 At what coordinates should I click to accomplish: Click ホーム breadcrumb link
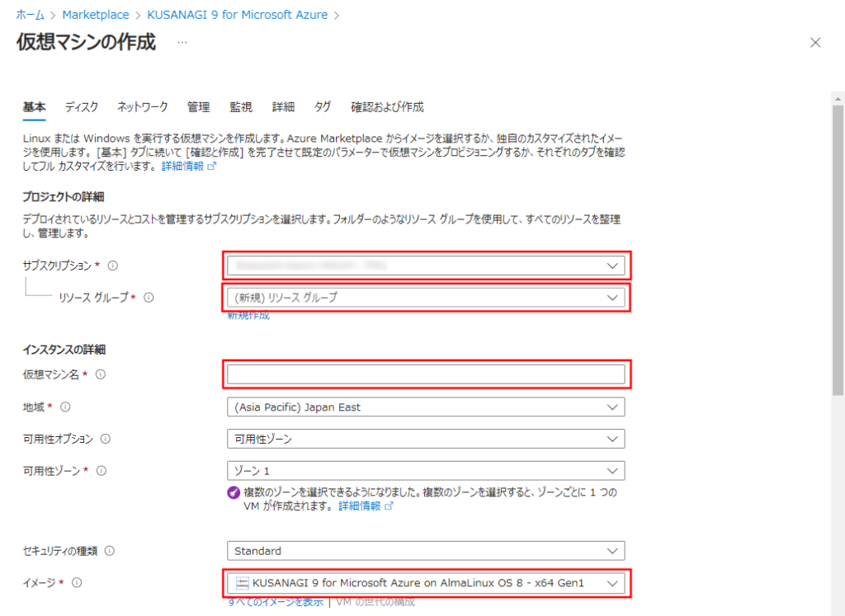(31, 15)
